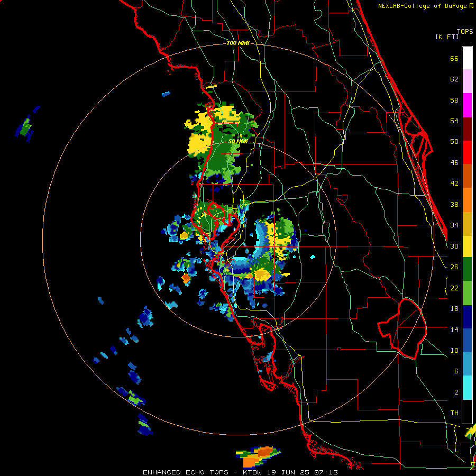Click the TOPS legend title
Screen dimensions: 476x476
(x=465, y=32)
